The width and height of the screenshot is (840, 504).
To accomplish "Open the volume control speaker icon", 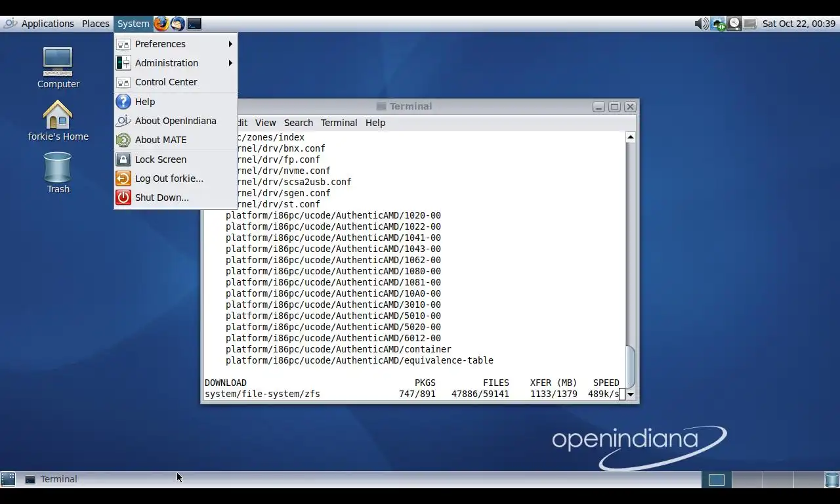I will (702, 24).
